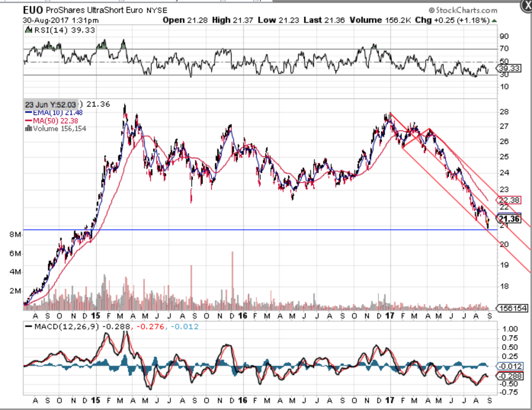The image size is (532, 410).
Task: Click the red 22.38 moving-average price tag
Action: (508, 200)
